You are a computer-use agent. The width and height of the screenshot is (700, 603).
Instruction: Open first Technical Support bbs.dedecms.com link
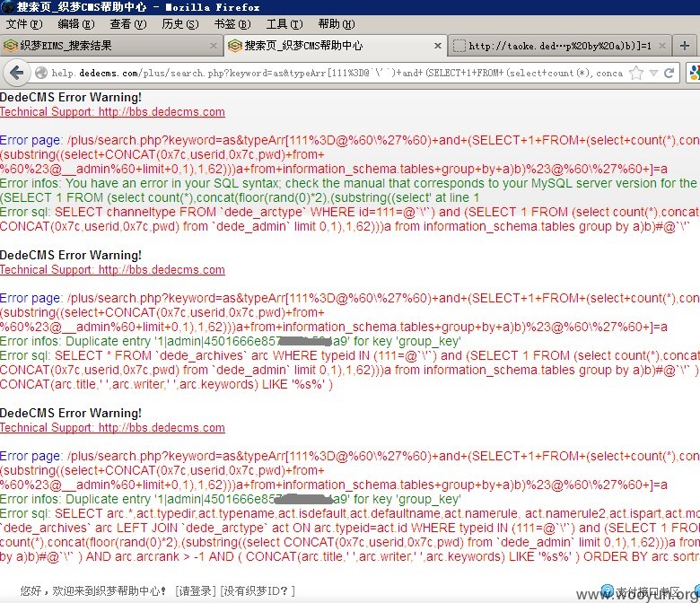[x=112, y=111]
